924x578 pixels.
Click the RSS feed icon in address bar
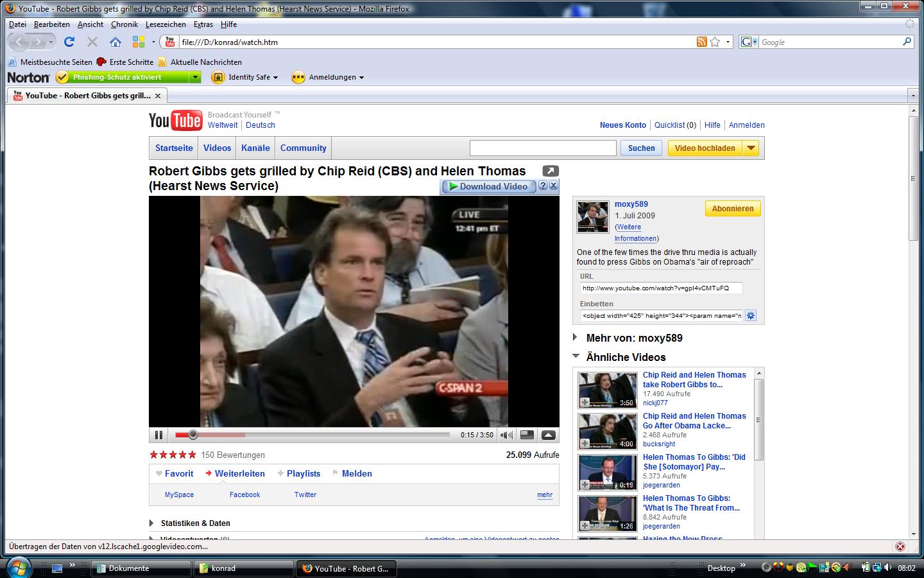point(701,42)
